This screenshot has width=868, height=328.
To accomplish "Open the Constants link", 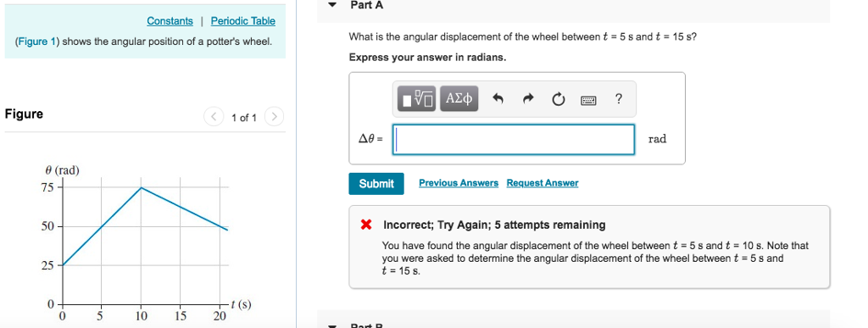I will (170, 21).
